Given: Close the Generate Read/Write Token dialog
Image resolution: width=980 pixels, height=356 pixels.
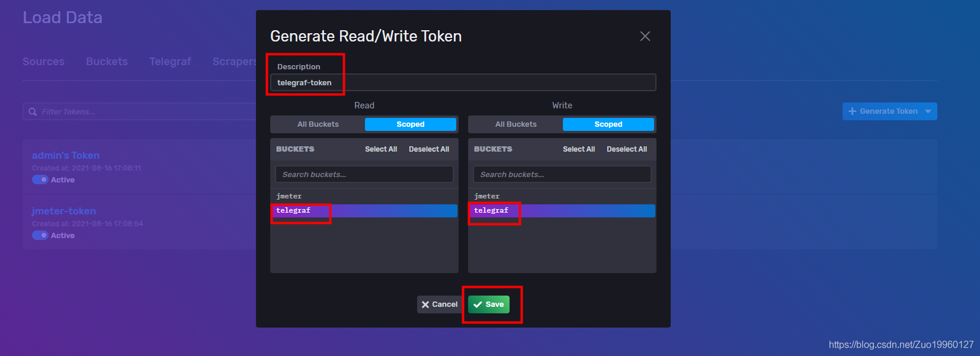Looking at the screenshot, I should tap(645, 36).
